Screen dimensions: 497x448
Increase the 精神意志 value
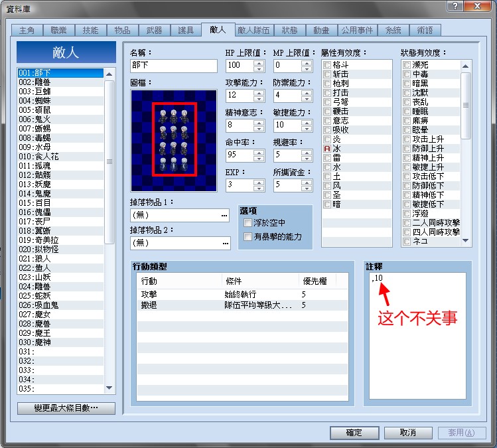259,122
